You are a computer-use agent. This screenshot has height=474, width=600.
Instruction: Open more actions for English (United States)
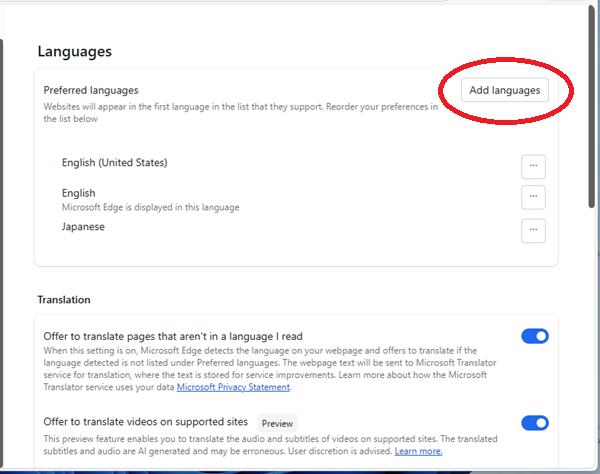pos(533,166)
